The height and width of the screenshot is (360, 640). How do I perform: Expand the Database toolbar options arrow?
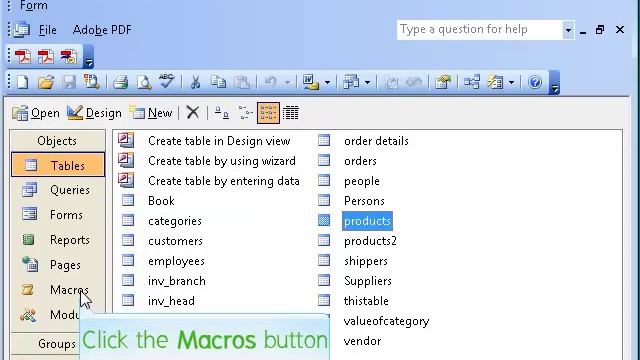pos(554,82)
